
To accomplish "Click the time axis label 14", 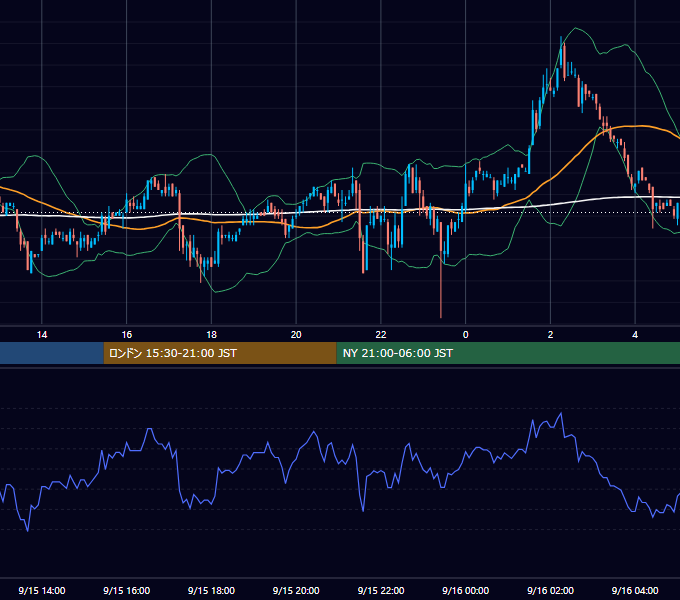I will point(42,335).
